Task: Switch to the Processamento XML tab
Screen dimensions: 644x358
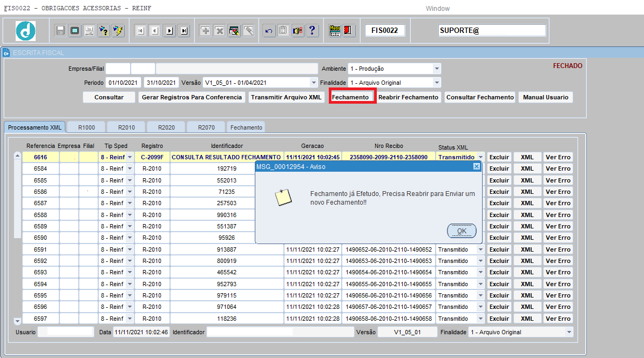Action: 35,127
